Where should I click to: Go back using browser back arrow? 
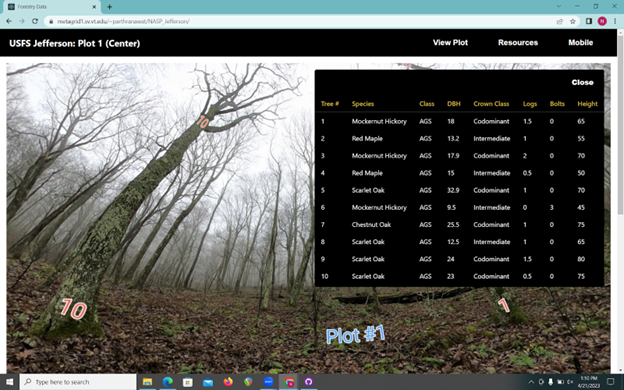(x=9, y=21)
